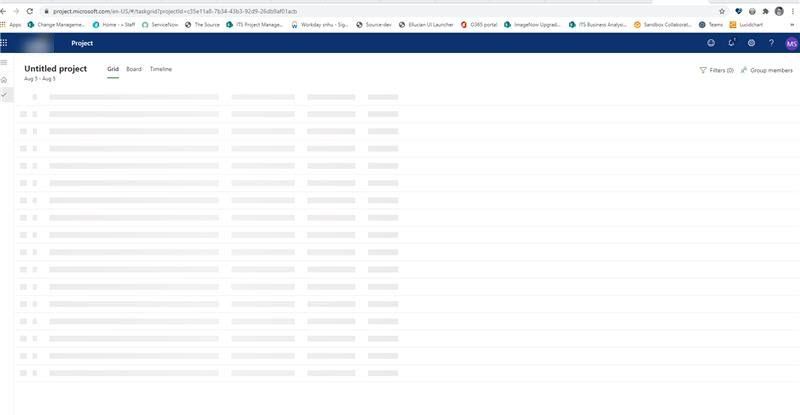
Task: Reload the page
Action: click(30, 11)
